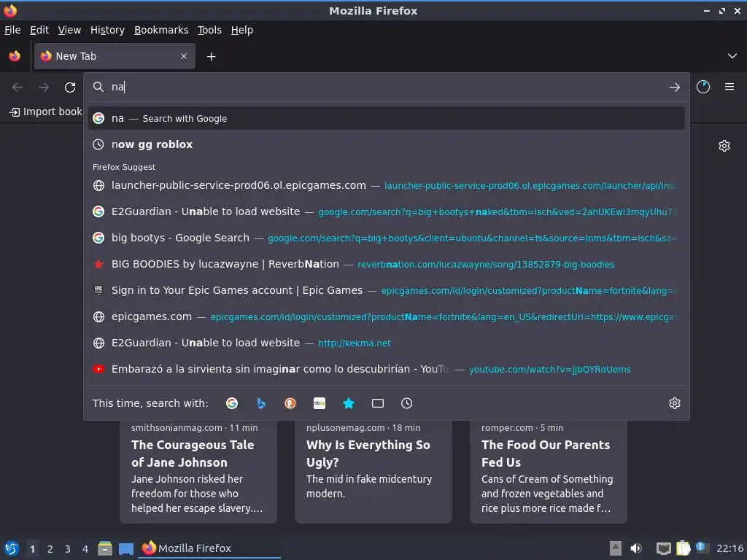Screen dimensions: 747x560
Task: Select the 'now gg roblox' history suggestion
Action: point(387,144)
